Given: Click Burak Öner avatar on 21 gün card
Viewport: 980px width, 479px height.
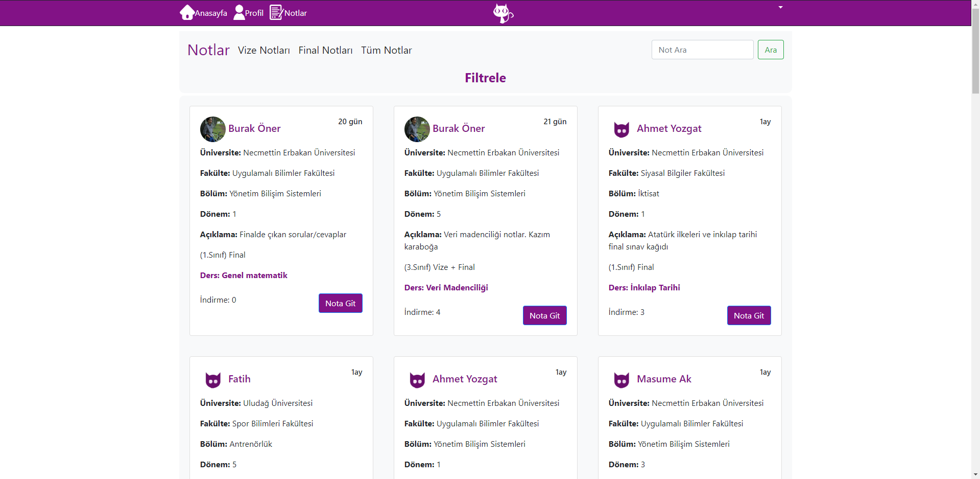Looking at the screenshot, I should 417,129.
